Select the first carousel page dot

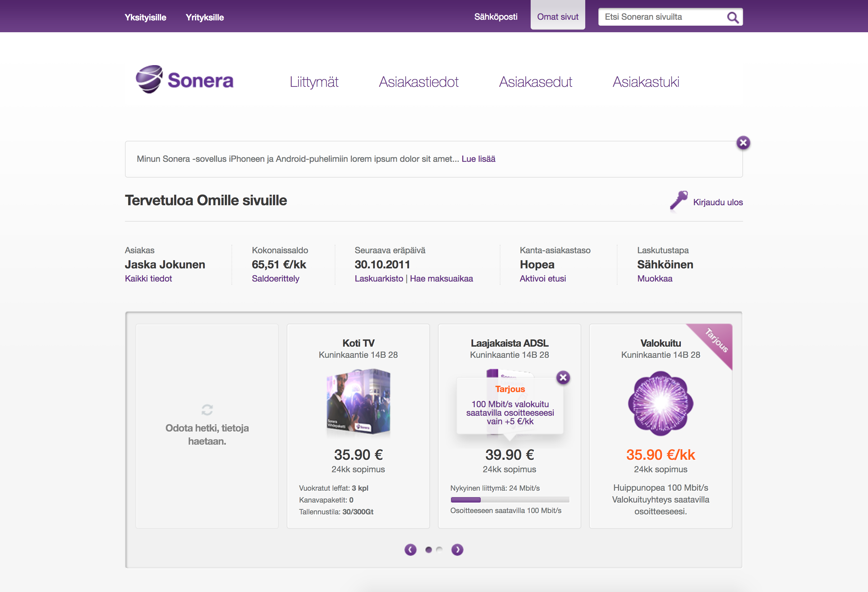[x=428, y=550]
